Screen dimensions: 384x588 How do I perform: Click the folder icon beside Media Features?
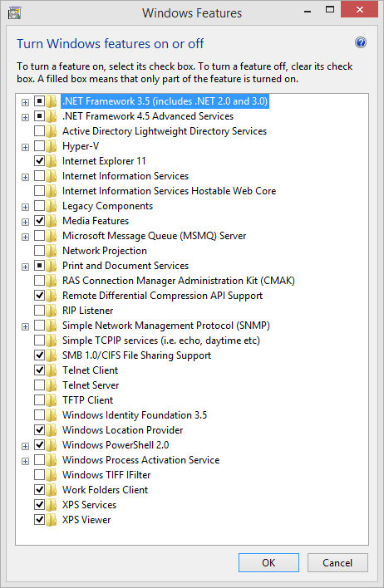click(52, 221)
